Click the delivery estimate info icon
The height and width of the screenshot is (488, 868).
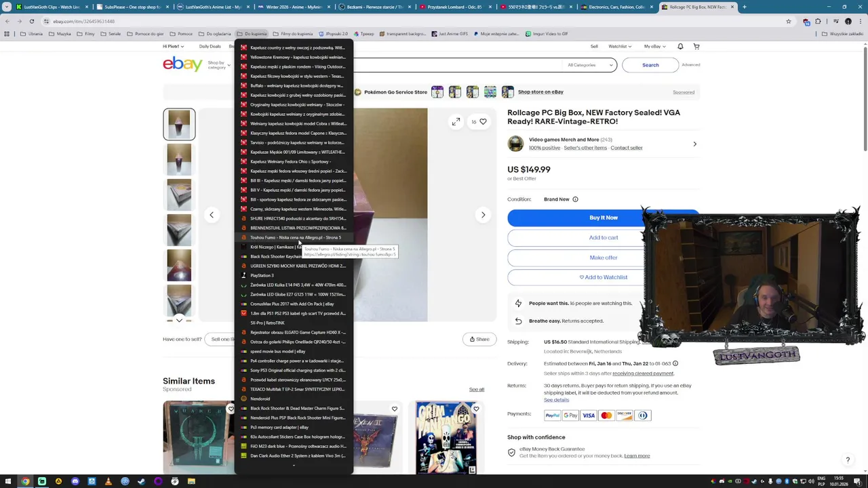coord(675,364)
